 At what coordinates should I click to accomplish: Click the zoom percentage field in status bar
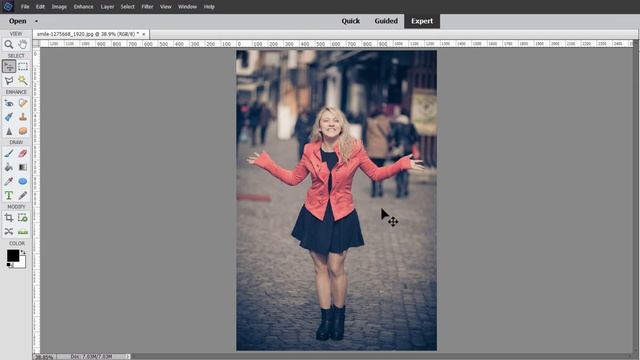click(x=44, y=357)
